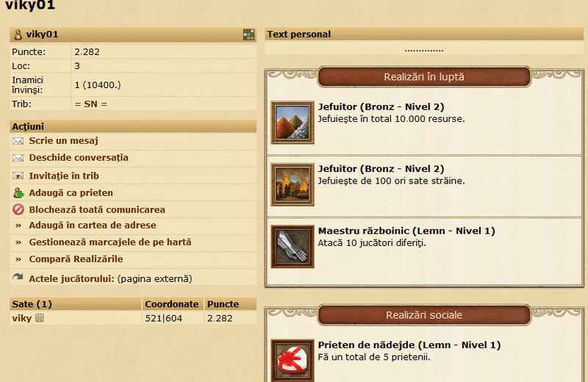Open the viky village link

22,318
